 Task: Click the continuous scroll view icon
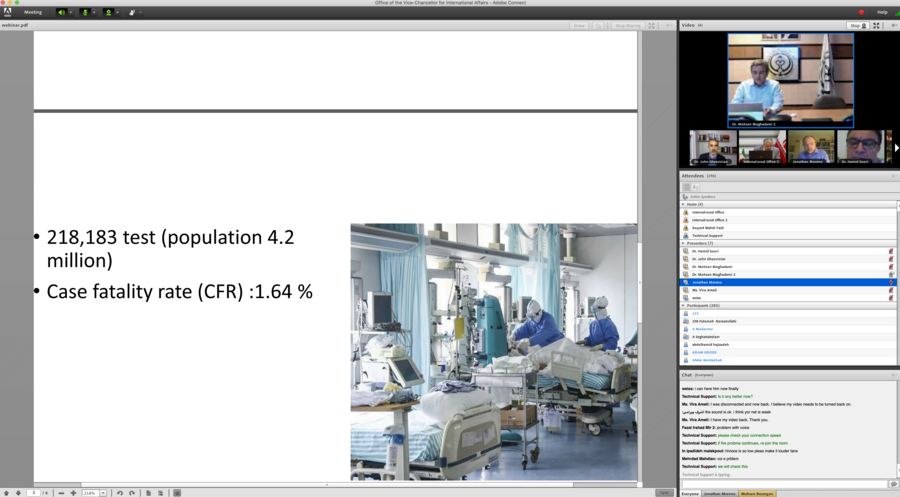[160, 493]
